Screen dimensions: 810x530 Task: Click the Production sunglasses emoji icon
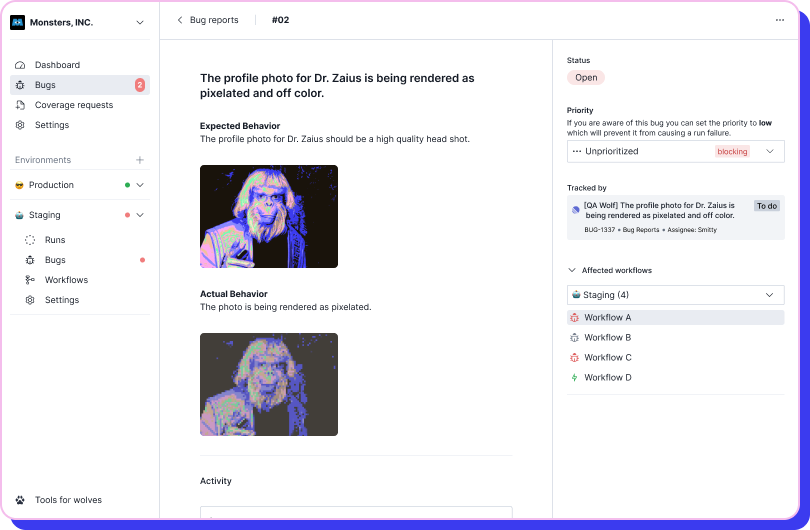click(x=20, y=185)
